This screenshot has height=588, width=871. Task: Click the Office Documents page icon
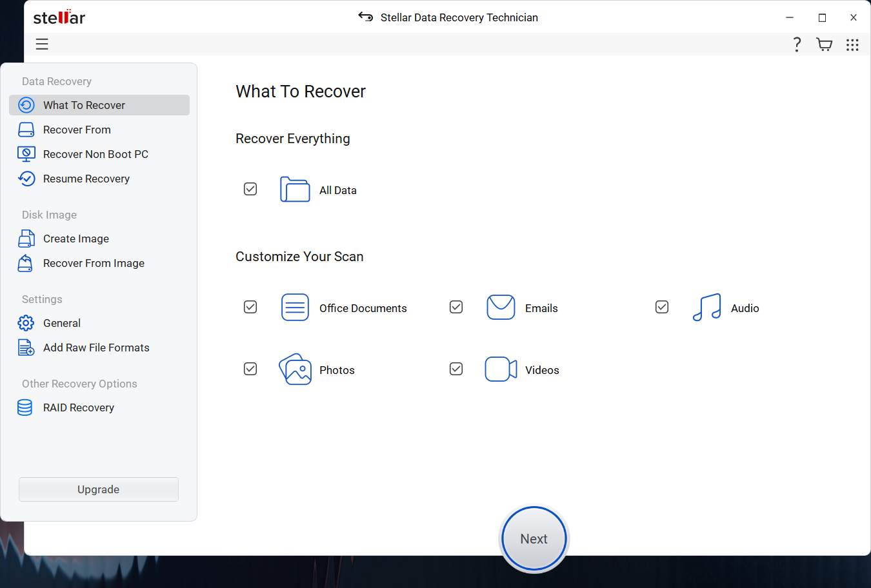coord(295,308)
